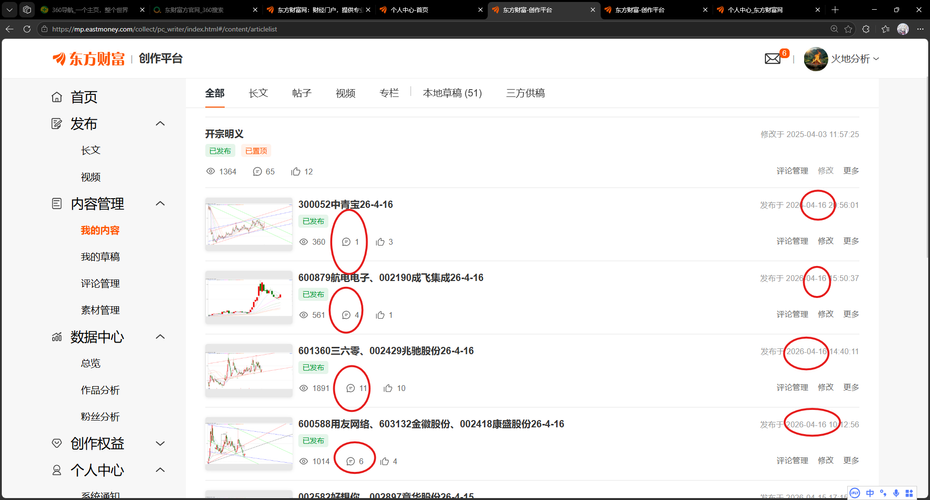Click the chart icon beside 数据中心
The image size is (930, 500).
[56, 337]
